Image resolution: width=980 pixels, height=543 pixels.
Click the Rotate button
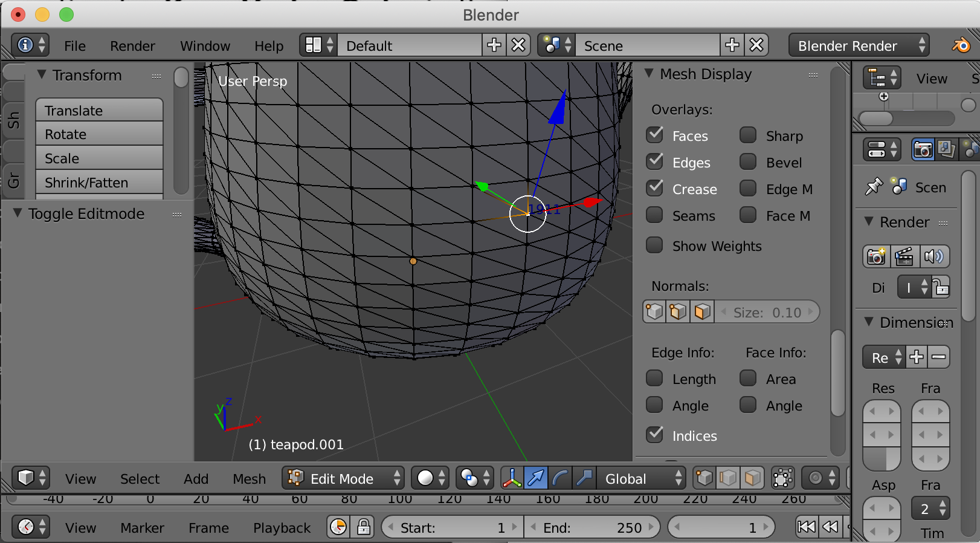(x=100, y=134)
